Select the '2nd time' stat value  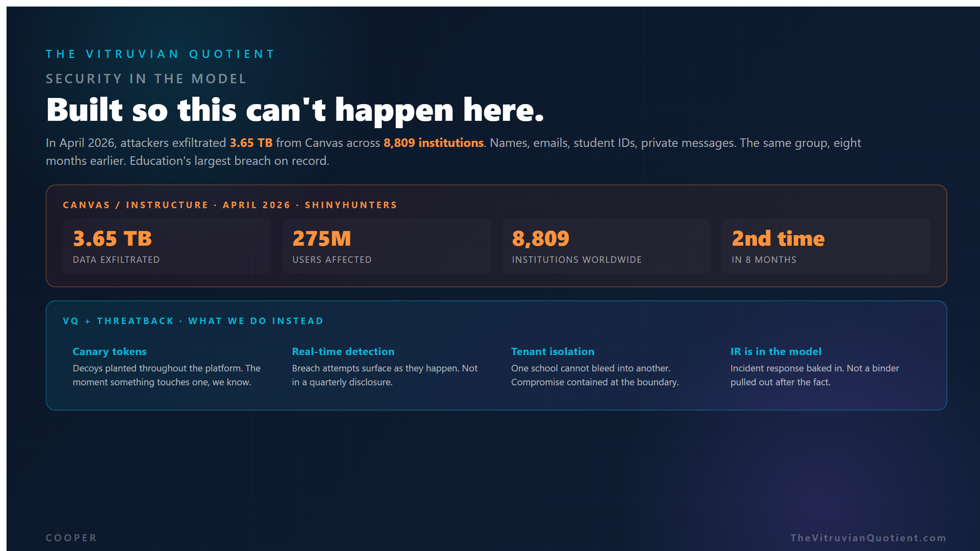(778, 238)
